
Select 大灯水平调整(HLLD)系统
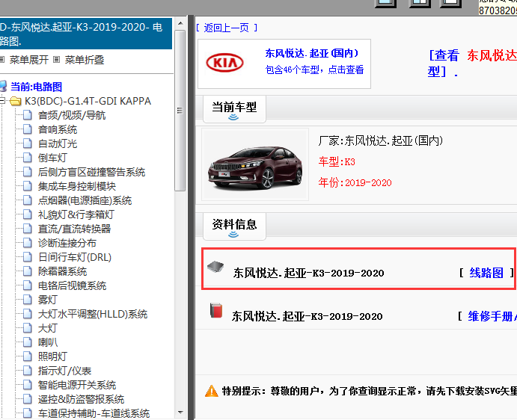[93, 314]
